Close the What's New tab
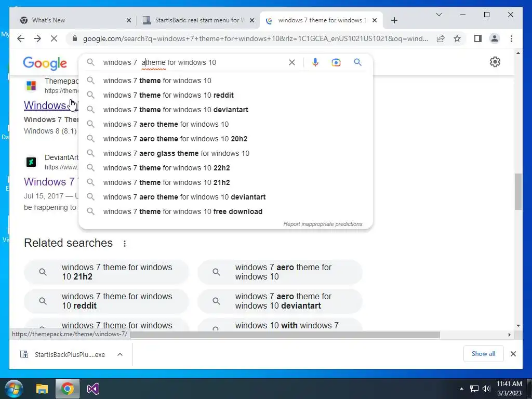Screen dimensions: 532x399 pyautogui.click(x=129, y=20)
